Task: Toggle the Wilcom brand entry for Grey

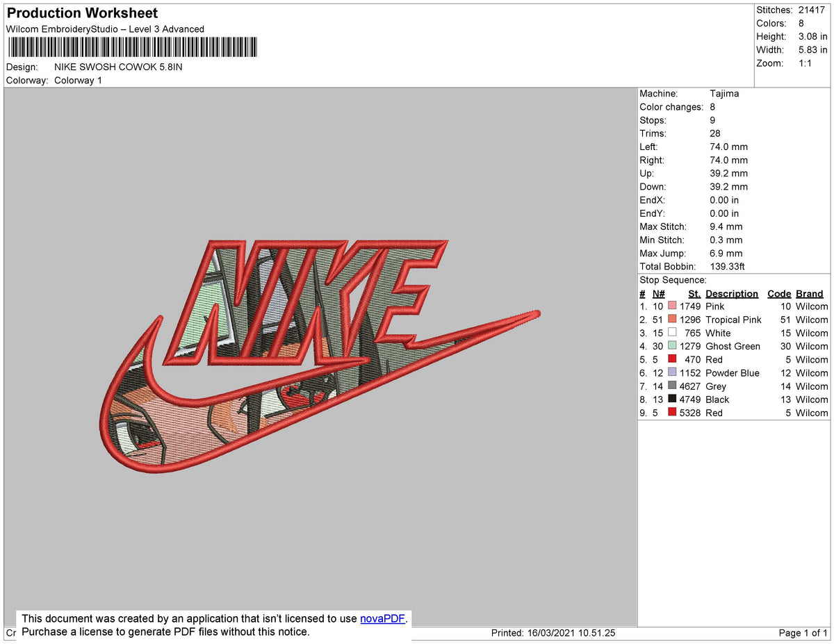Action: [810, 386]
